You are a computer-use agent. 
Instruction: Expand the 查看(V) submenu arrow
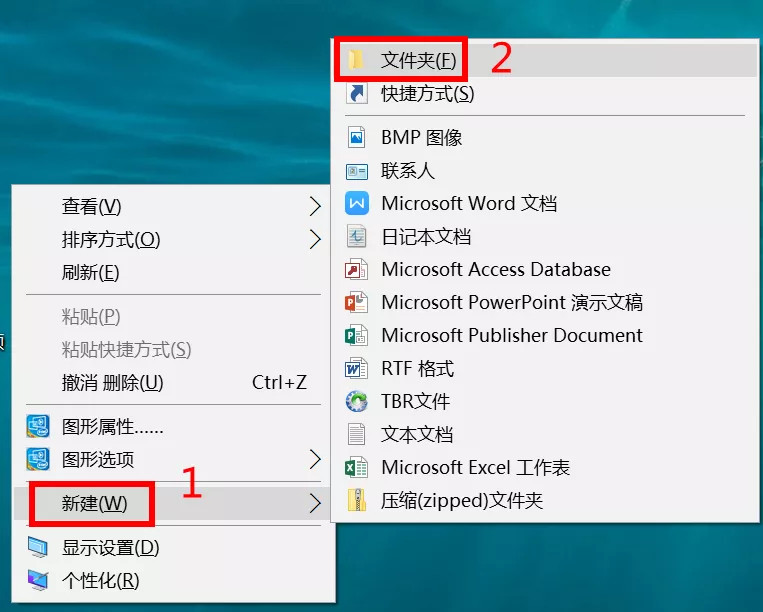tap(315, 206)
